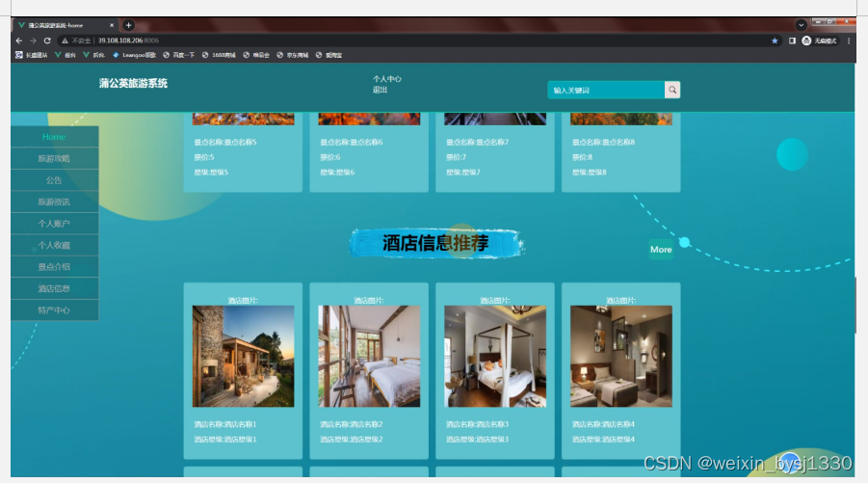Image resolution: width=868 pixels, height=483 pixels.
Task: Open 公告 in the side menu
Action: [54, 180]
